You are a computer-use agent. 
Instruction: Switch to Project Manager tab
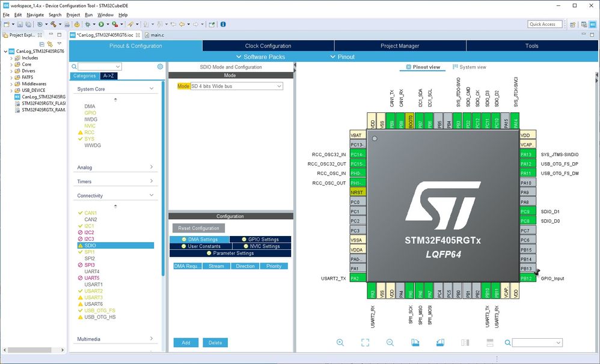pyautogui.click(x=400, y=46)
